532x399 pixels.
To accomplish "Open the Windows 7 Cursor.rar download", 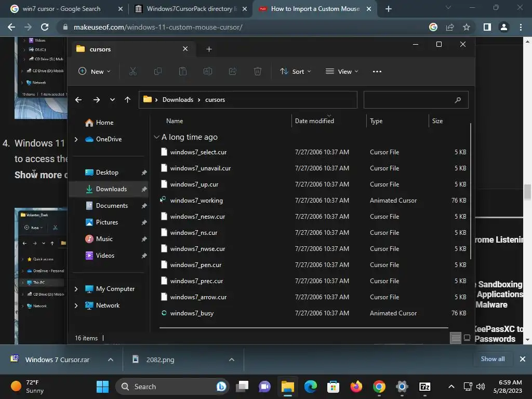I will 57,360.
